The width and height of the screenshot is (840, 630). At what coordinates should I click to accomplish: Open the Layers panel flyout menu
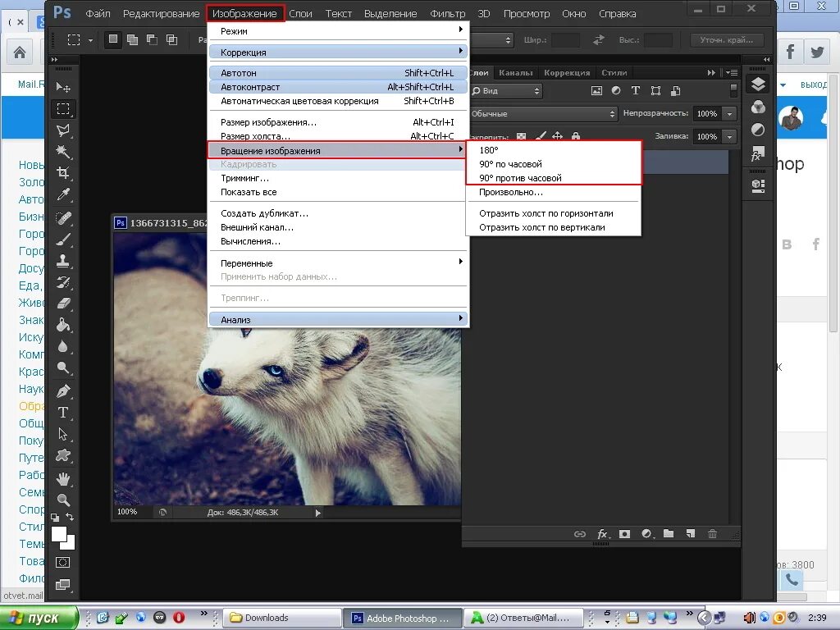coord(732,72)
